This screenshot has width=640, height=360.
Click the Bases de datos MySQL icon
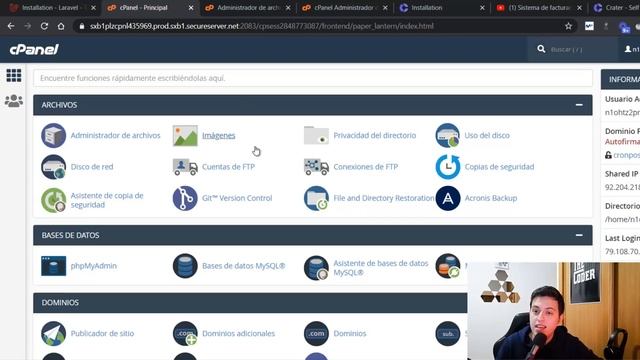point(185,266)
